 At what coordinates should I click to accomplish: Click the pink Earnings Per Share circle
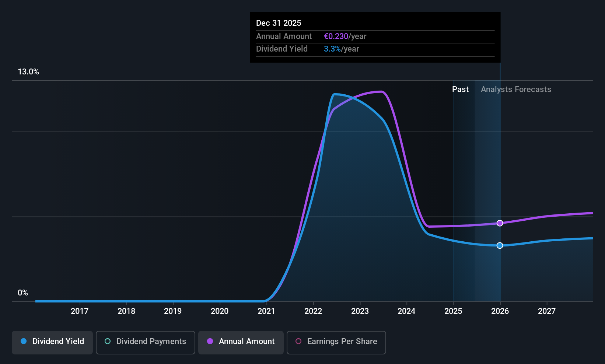298,341
